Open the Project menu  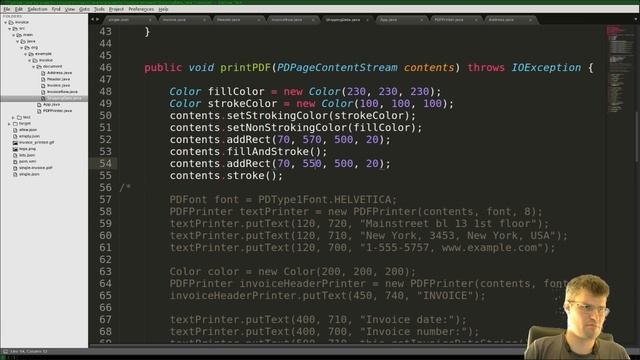(116, 9)
